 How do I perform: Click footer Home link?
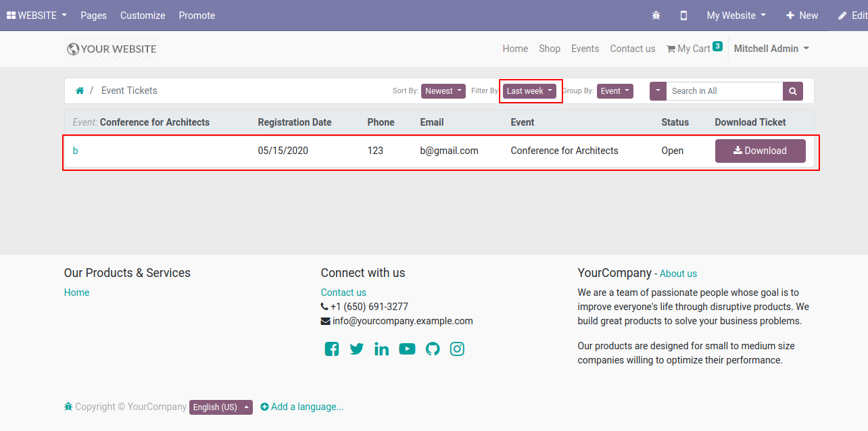(x=76, y=293)
